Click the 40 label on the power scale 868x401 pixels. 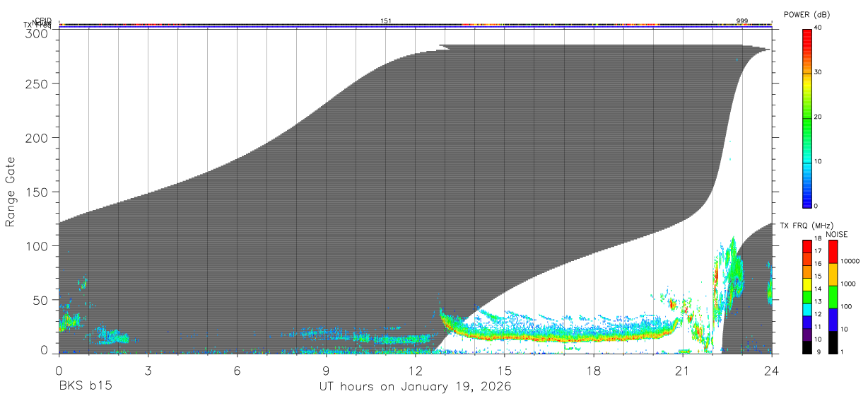(x=819, y=28)
